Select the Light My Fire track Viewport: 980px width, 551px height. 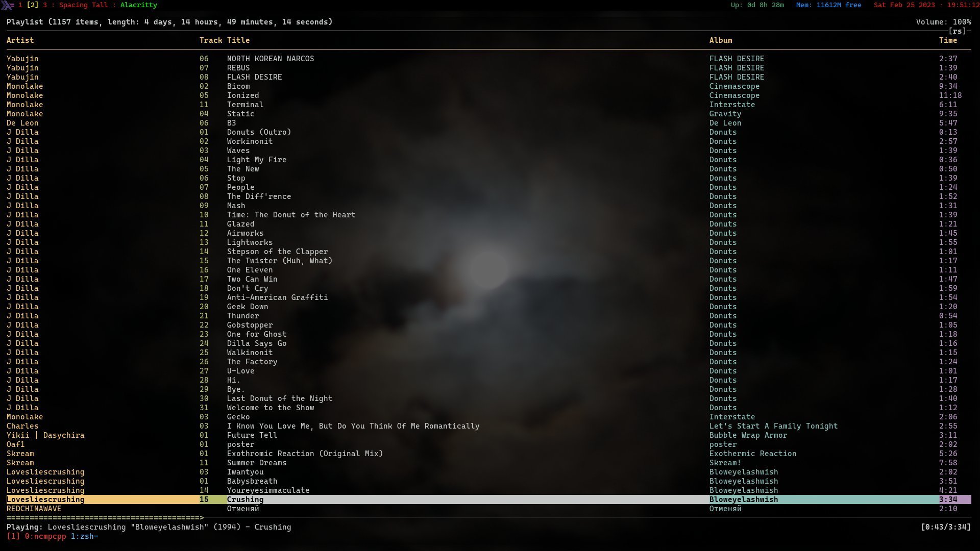click(488, 160)
